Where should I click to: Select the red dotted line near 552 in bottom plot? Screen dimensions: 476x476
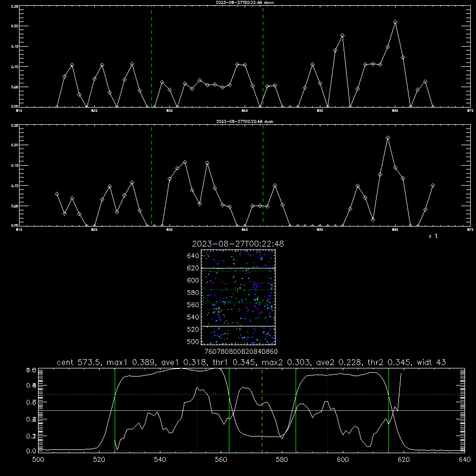pyautogui.click(x=197, y=410)
